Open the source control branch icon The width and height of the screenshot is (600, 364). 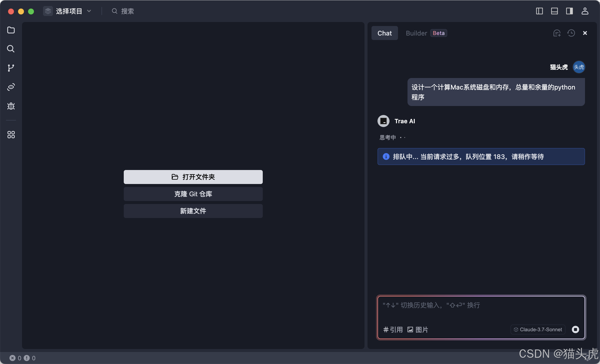pyautogui.click(x=11, y=68)
